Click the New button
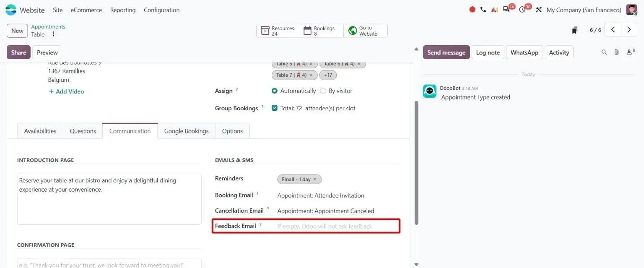The height and width of the screenshot is (268, 644). tap(17, 31)
